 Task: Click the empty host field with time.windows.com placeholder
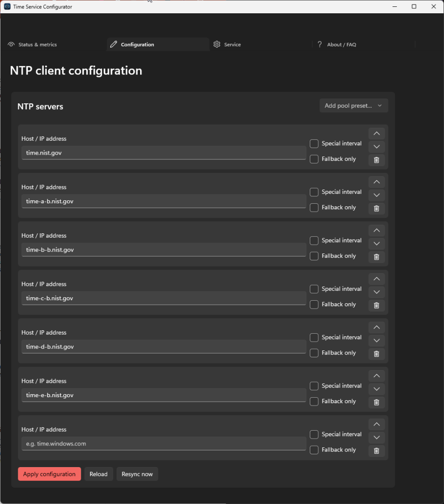164,443
